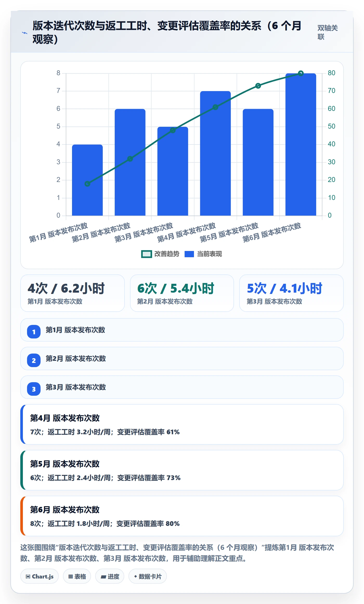The height and width of the screenshot is (604, 364).
Task: Open the 第4月 版本发布次数 detail card
Action: point(182,424)
